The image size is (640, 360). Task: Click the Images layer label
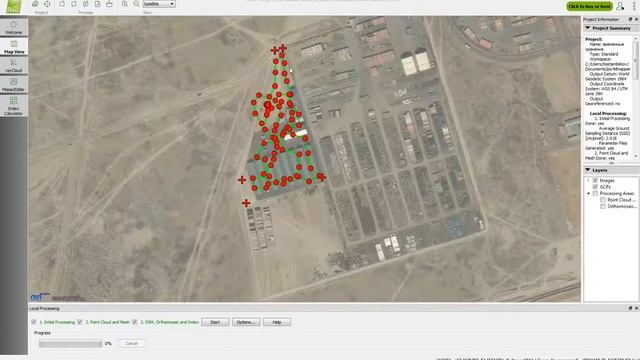[x=607, y=180]
